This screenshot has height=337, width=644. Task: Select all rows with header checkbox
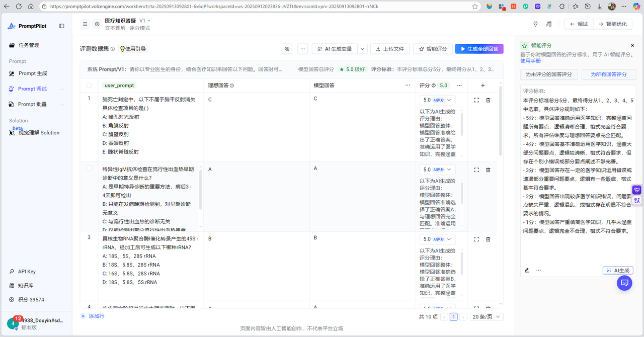point(89,86)
